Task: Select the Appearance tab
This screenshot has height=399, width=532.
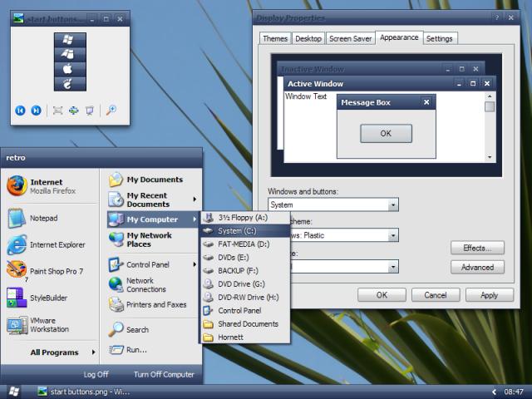Action: (x=399, y=37)
